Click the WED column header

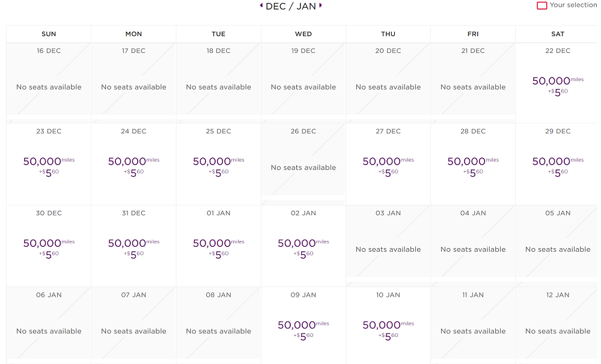(304, 34)
